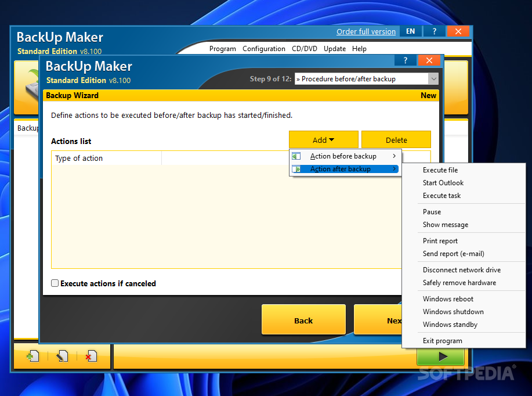
Task: Open the Update menu
Action: 335,49
